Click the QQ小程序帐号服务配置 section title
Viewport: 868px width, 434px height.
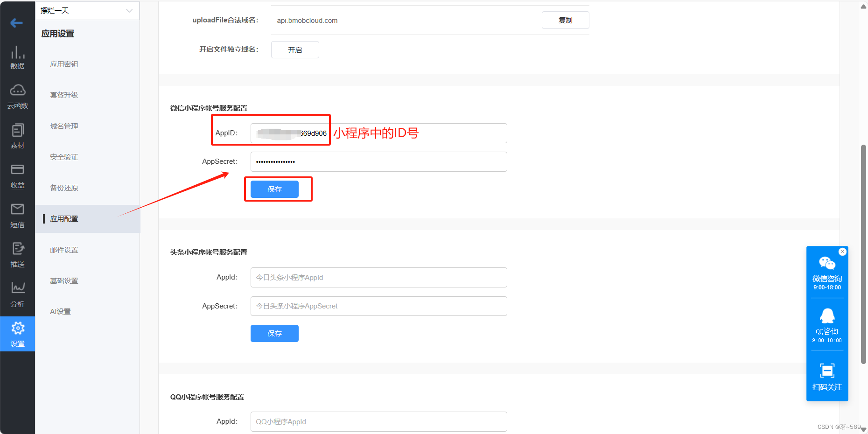click(x=207, y=397)
